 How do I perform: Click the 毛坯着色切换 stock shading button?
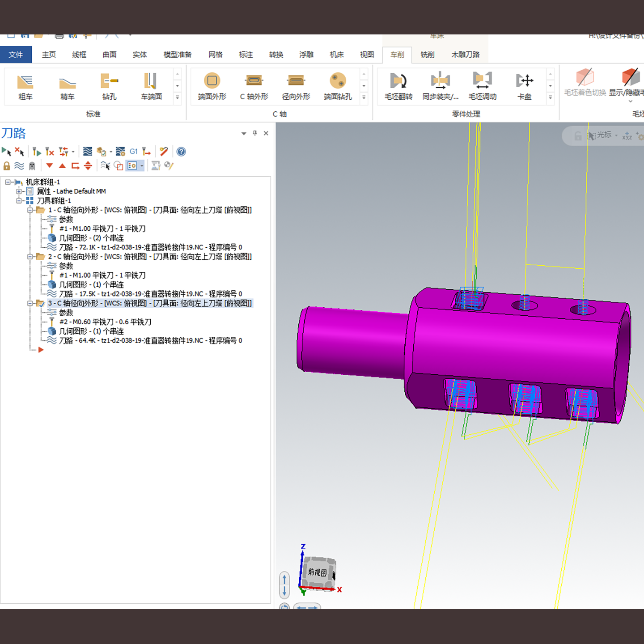[x=585, y=83]
